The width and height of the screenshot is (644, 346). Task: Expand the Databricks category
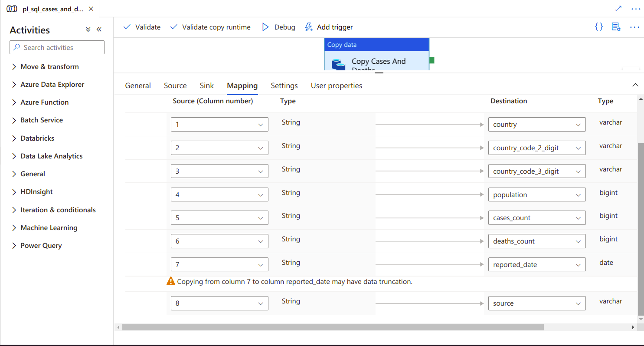33,138
